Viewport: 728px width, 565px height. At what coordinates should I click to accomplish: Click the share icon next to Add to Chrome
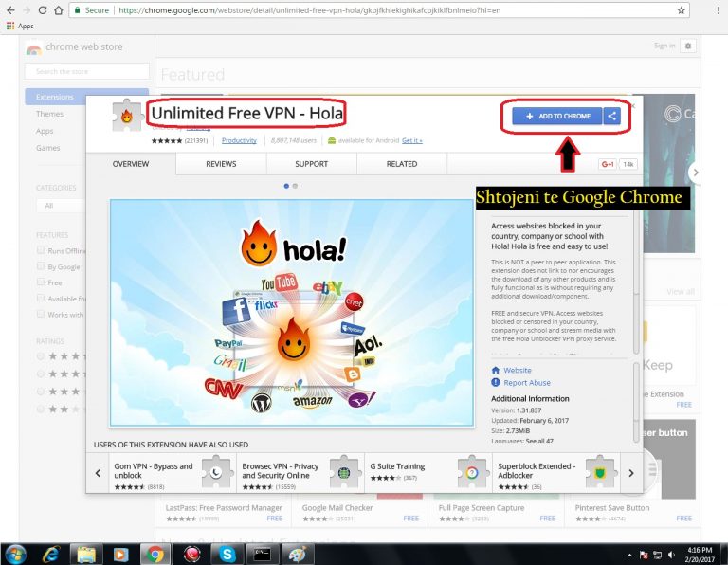click(612, 116)
